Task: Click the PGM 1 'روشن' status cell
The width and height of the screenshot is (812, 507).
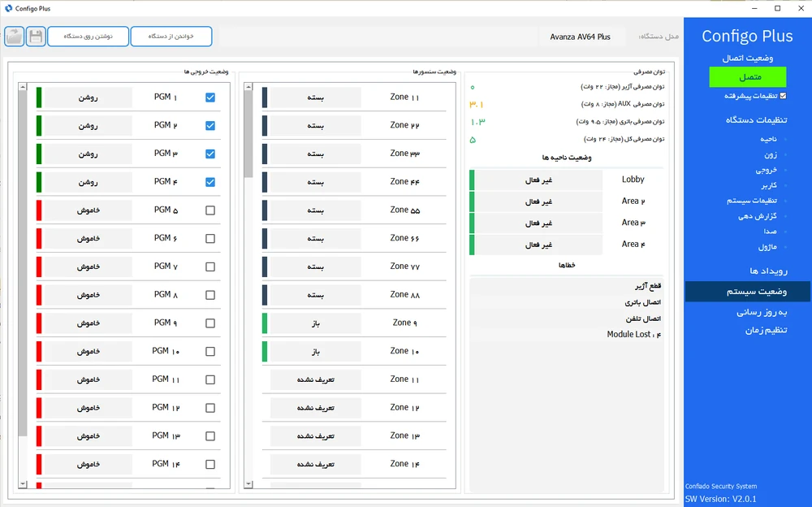Action: (88, 97)
